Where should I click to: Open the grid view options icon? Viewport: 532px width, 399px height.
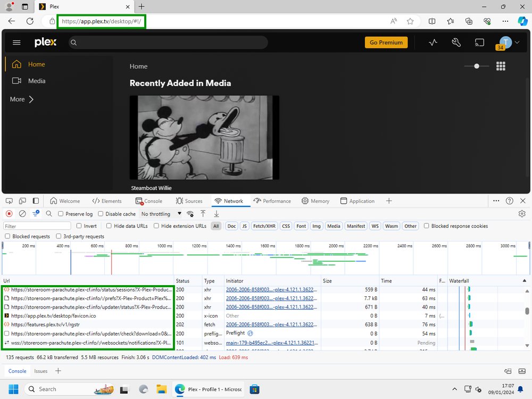[x=501, y=66]
